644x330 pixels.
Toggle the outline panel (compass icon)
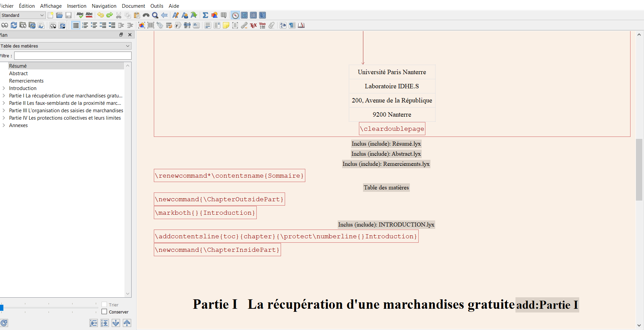click(x=235, y=15)
